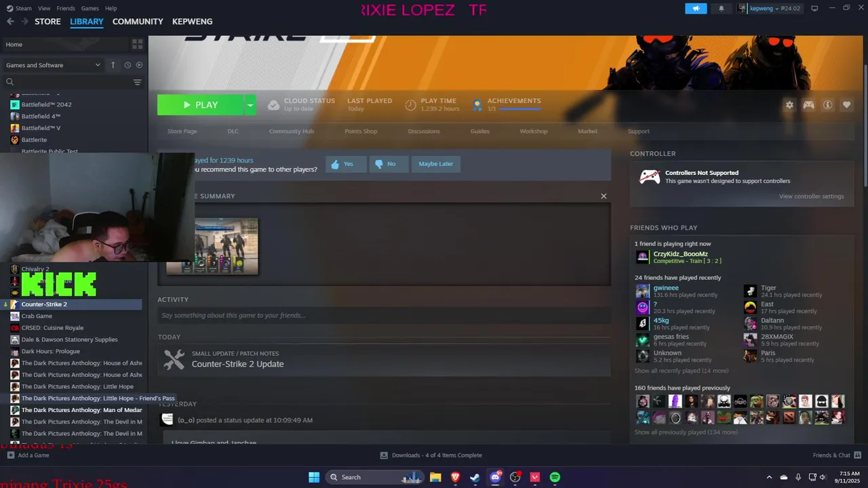Switch library to grid collections view icon

click(x=138, y=44)
